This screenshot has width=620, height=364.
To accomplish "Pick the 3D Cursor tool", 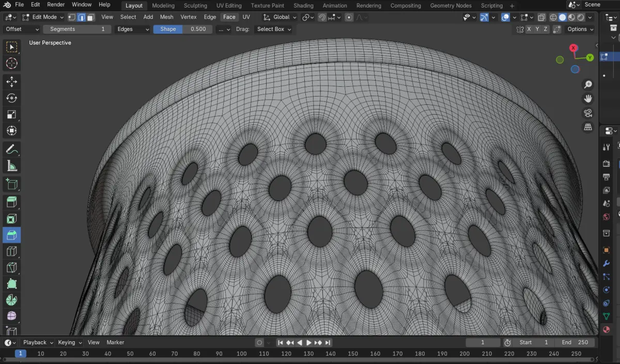I will coord(11,64).
